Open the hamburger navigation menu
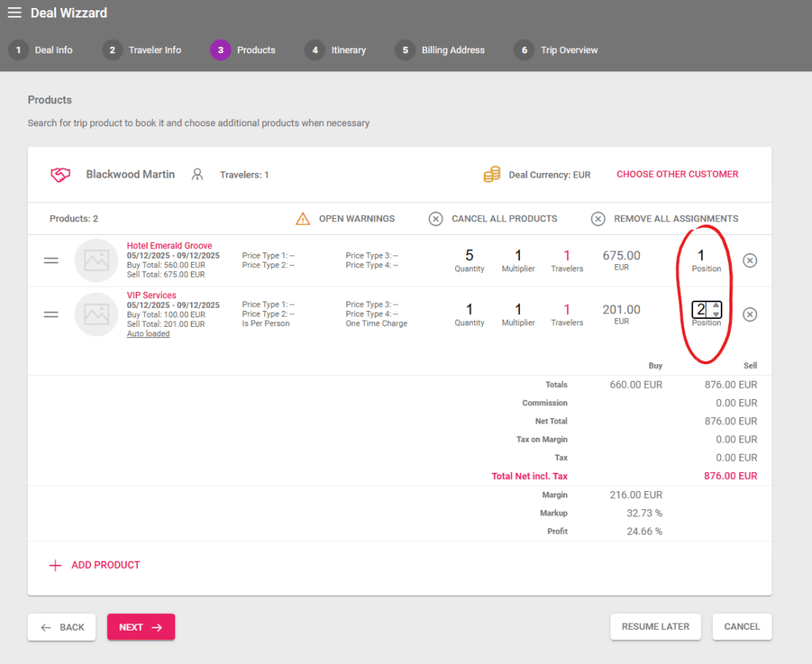This screenshot has height=664, width=812. [x=15, y=12]
